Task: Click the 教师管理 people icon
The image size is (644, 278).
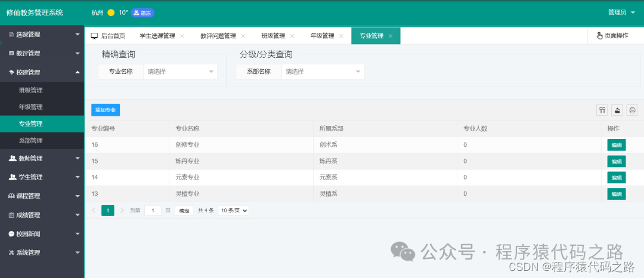Action: click(x=13, y=159)
